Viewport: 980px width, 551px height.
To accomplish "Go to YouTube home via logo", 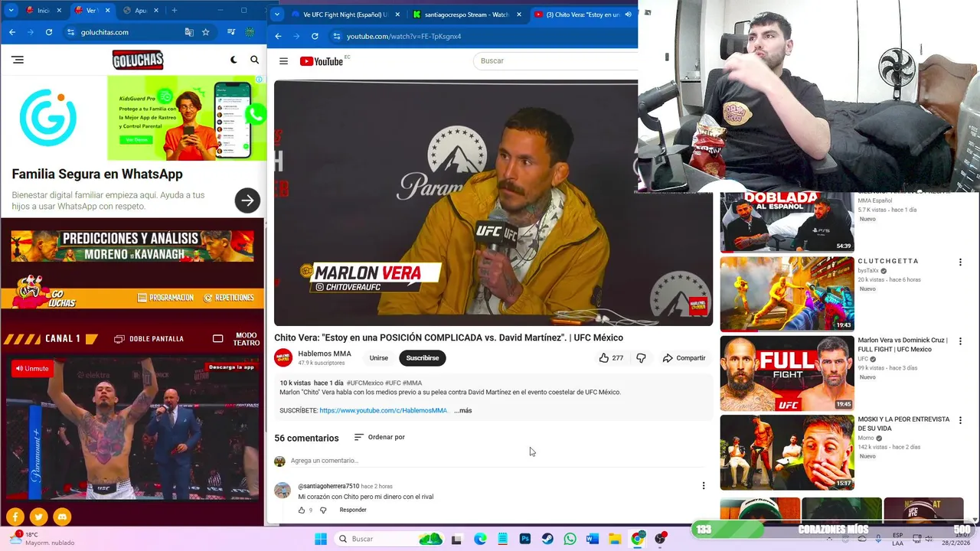I will [322, 61].
